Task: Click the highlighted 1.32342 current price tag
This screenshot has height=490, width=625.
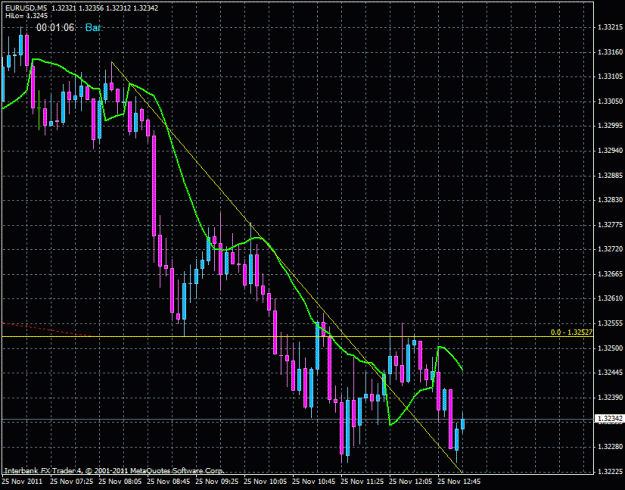Action: (x=609, y=419)
